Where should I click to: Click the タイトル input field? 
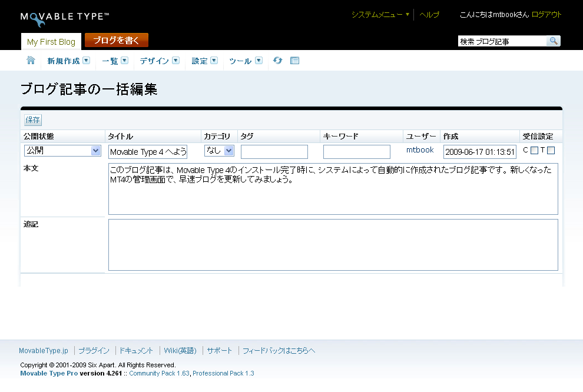148,152
